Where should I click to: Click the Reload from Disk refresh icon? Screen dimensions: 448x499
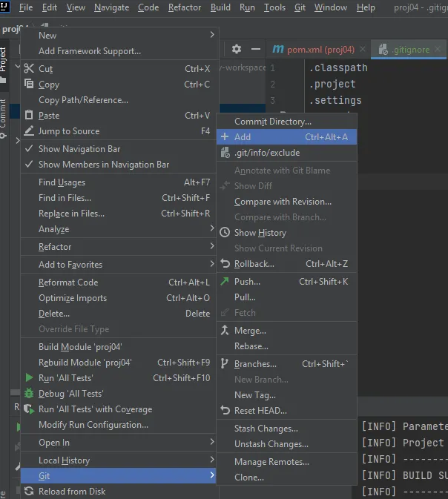tap(29, 491)
